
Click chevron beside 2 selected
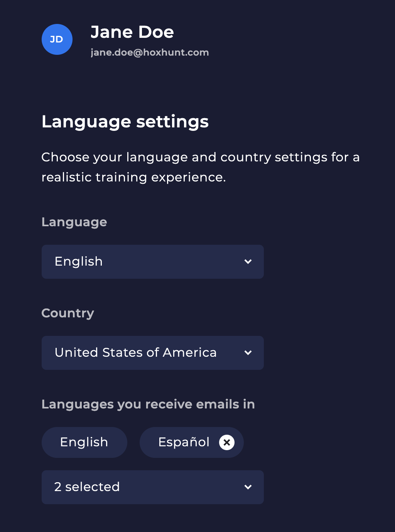pyautogui.click(x=248, y=487)
